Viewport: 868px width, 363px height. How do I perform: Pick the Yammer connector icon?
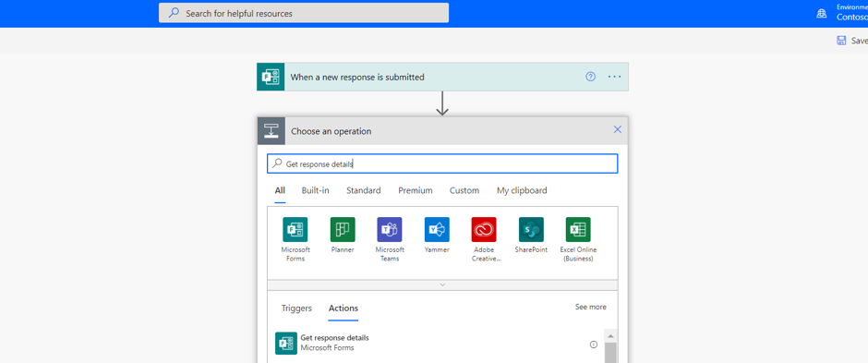(437, 229)
